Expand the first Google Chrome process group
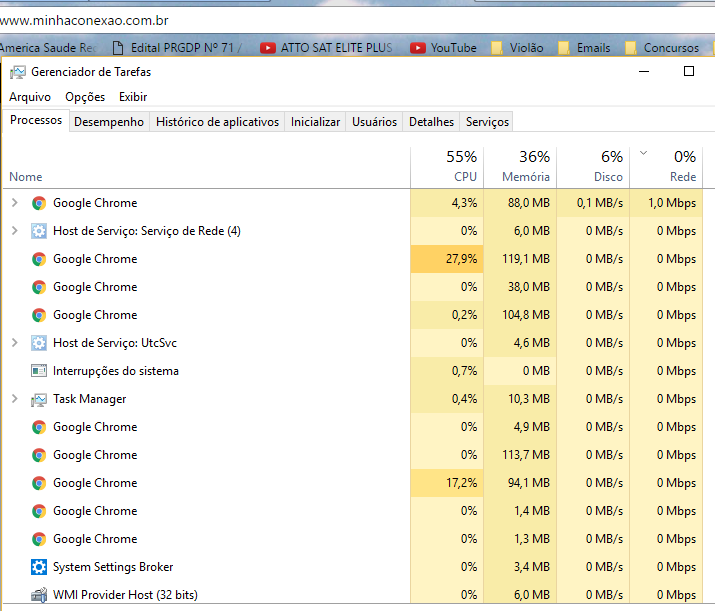Viewport: 715px width, 611px height. click(15, 202)
